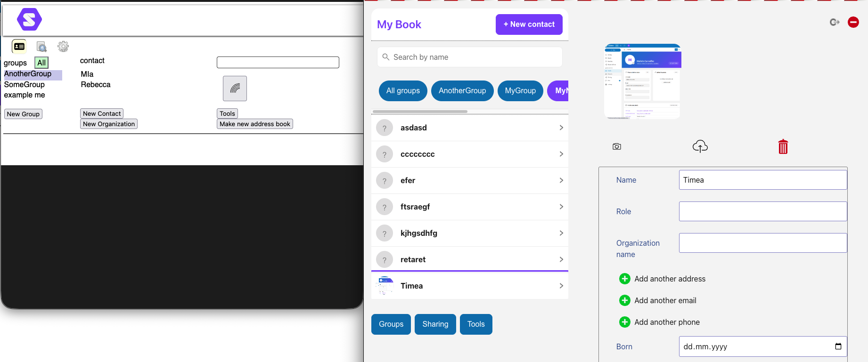The height and width of the screenshot is (362, 868).
Task: Click the red minus circle icon
Action: pos(853,22)
